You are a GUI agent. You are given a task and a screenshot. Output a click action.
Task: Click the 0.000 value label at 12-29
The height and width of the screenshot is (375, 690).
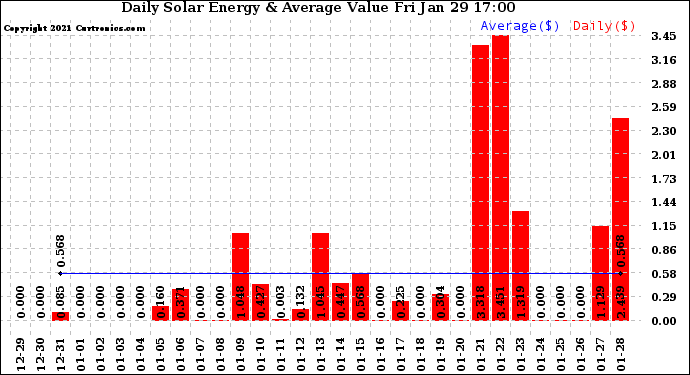tap(21, 302)
